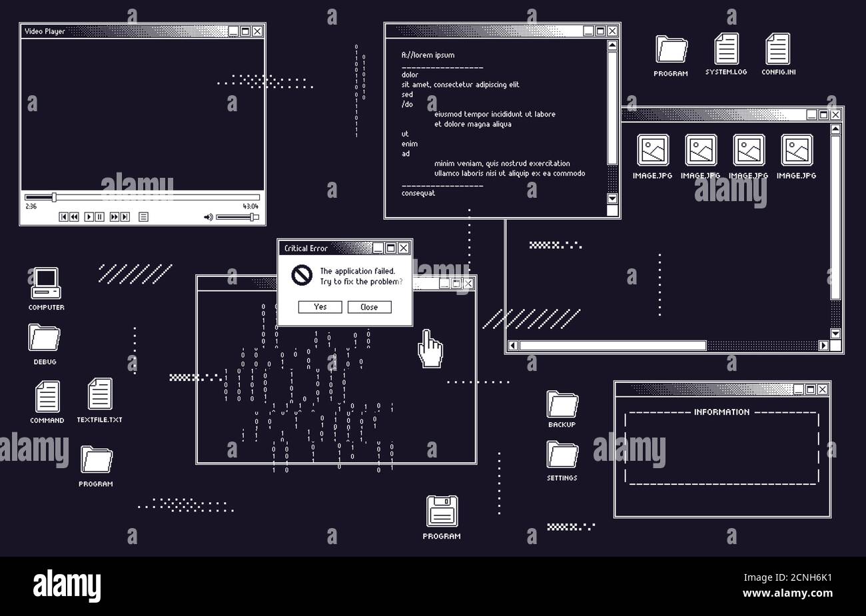Click scroll right arrow in image files window
The width and height of the screenshot is (866, 616).
823,346
